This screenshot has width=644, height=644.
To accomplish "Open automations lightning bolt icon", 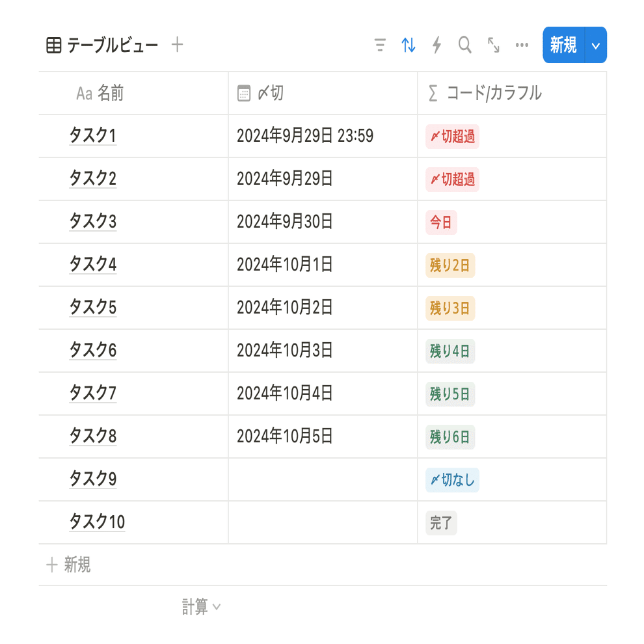I will (436, 45).
